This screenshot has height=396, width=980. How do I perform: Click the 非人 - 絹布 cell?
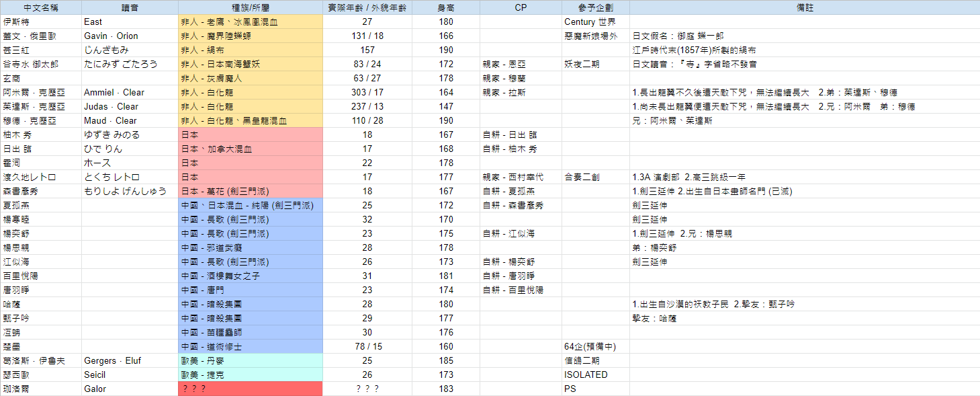[251, 50]
